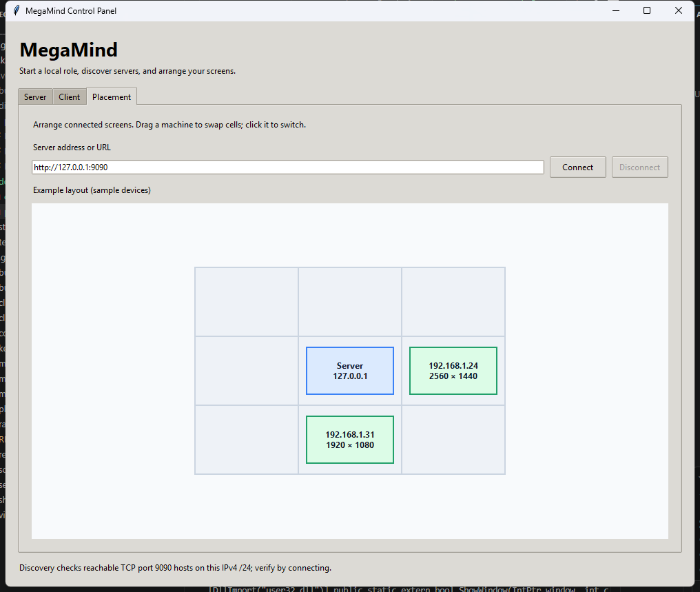Select the 192.168.1.31 machine tile
Viewport: 700px width, 592px height.
tap(350, 440)
